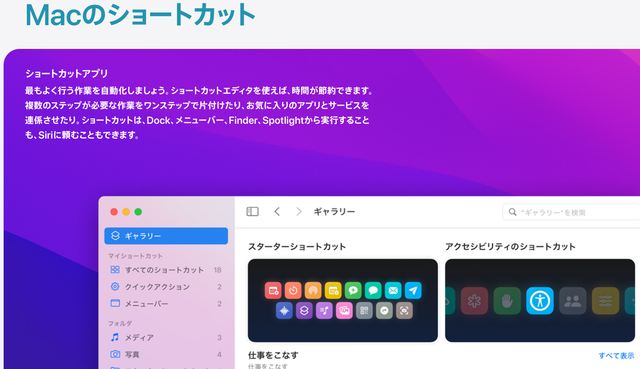Click the red calendar-plus shortcut icon
Viewport: 640px width, 369px height.
(x=273, y=291)
